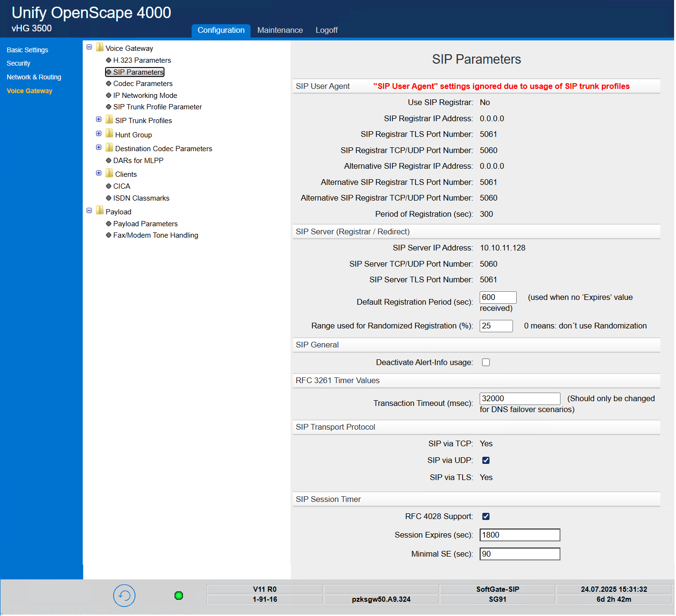Open the Logoff tab
Image resolution: width=676 pixels, height=616 pixels.
(x=326, y=30)
